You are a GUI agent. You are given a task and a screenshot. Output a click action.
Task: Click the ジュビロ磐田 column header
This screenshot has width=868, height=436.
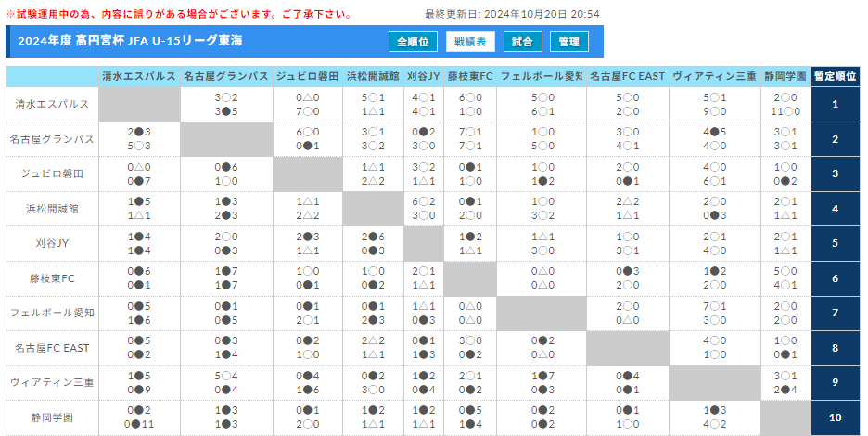[x=307, y=76]
